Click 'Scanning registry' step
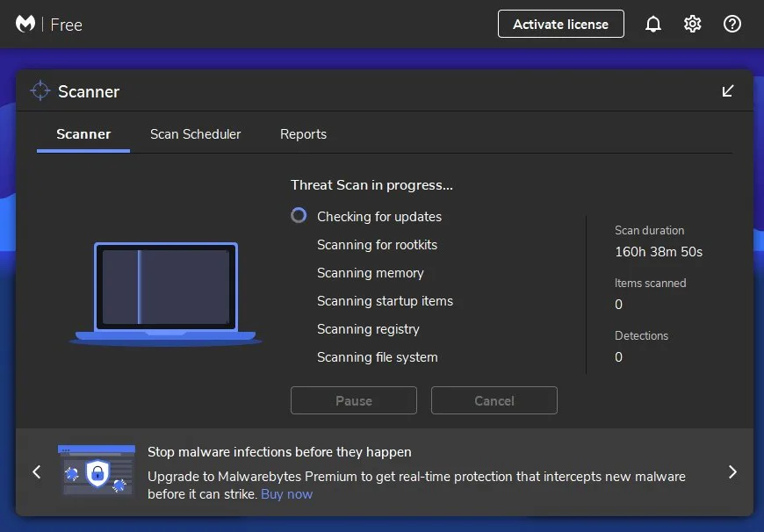Viewport: 764px width, 532px height. [368, 329]
